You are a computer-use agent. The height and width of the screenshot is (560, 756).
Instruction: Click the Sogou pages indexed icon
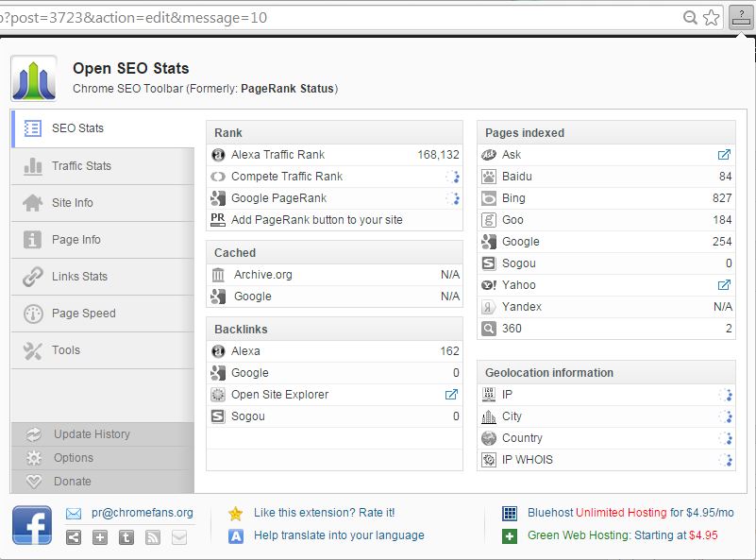488,263
